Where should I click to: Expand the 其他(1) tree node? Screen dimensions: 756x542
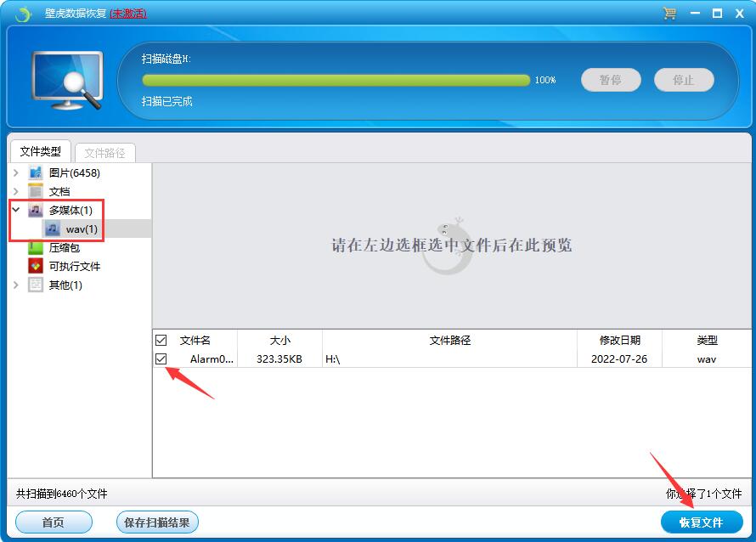16,285
